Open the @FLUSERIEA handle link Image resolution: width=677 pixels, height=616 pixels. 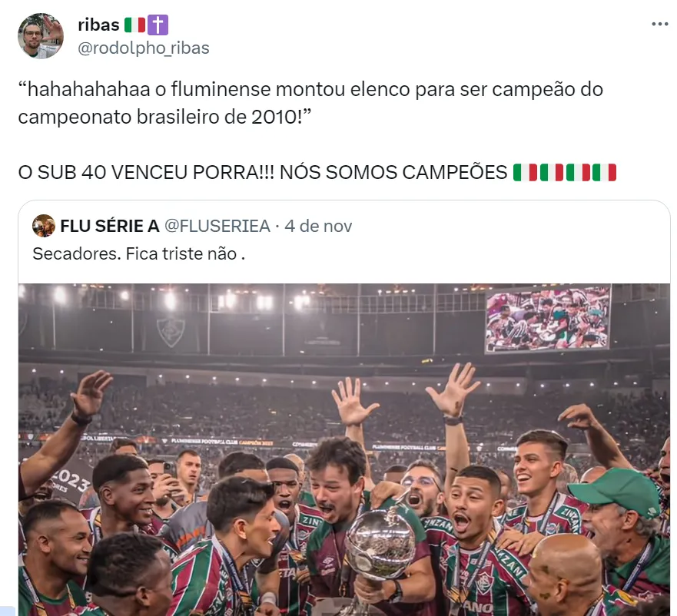pos(217,226)
